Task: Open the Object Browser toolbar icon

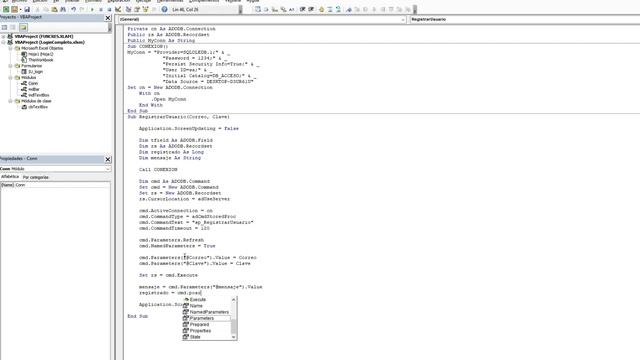Action: 146,9
